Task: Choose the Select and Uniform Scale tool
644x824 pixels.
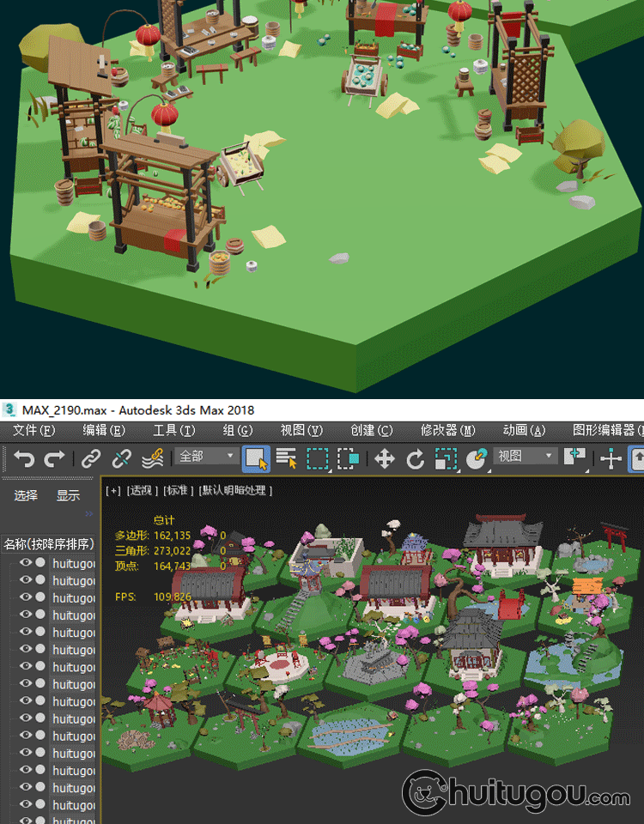Action: pyautogui.click(x=446, y=458)
